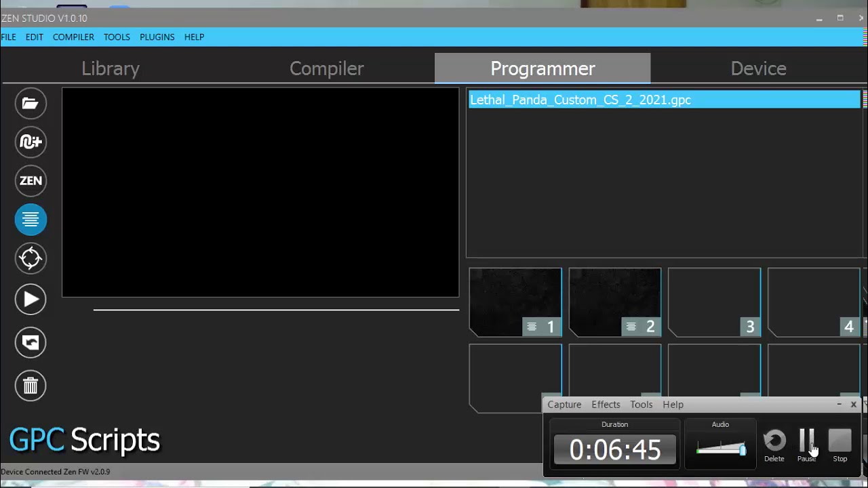Viewport: 868px width, 488px height.
Task: Open the COMPILER menu
Action: 73,37
